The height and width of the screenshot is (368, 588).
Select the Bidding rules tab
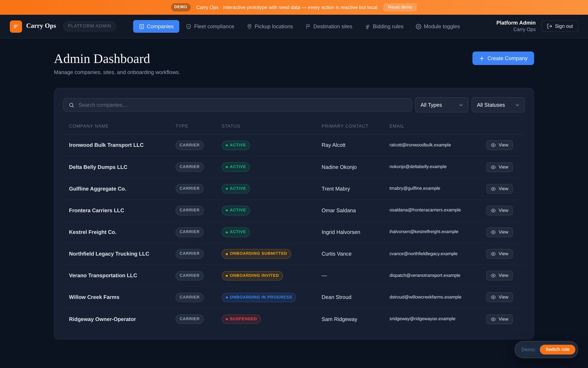tap(384, 26)
